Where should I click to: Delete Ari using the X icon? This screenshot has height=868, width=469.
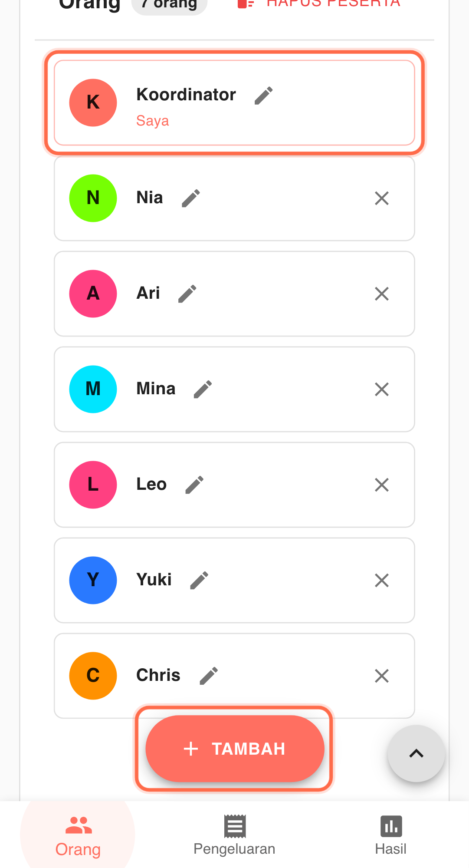(381, 294)
